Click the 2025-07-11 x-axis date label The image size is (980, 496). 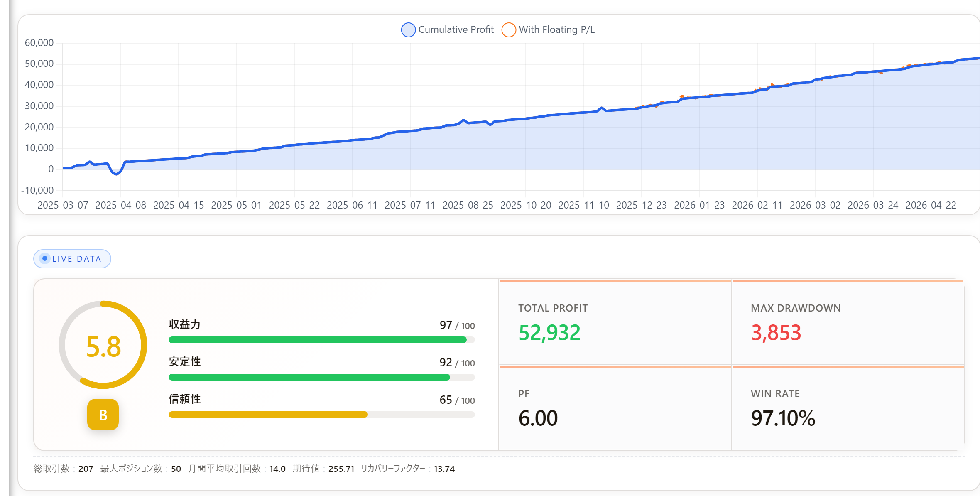tap(410, 205)
